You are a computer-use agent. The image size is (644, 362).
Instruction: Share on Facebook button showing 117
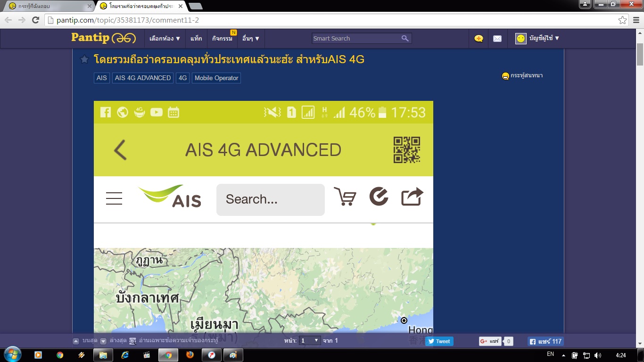click(x=545, y=341)
